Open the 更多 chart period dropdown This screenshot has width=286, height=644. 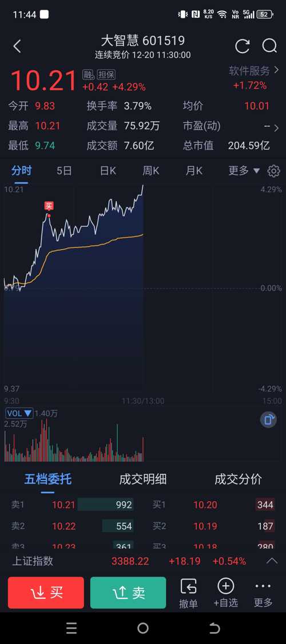244,170
